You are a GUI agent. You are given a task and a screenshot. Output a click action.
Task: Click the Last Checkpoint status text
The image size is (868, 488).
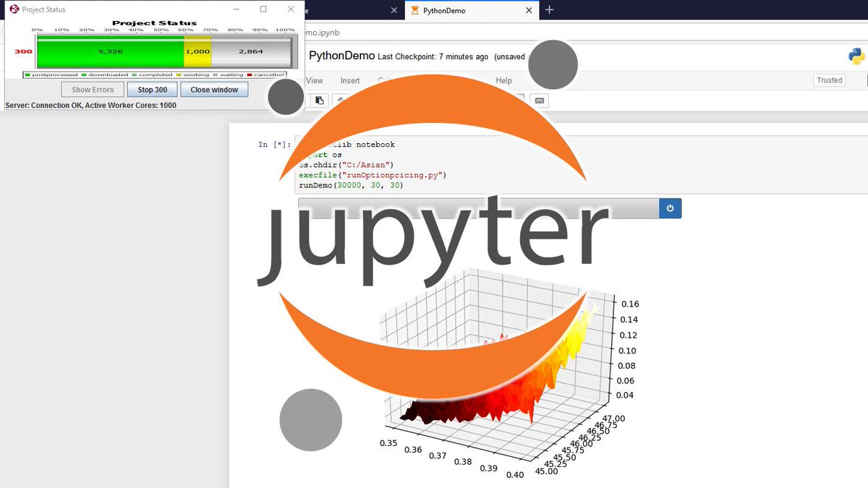433,57
